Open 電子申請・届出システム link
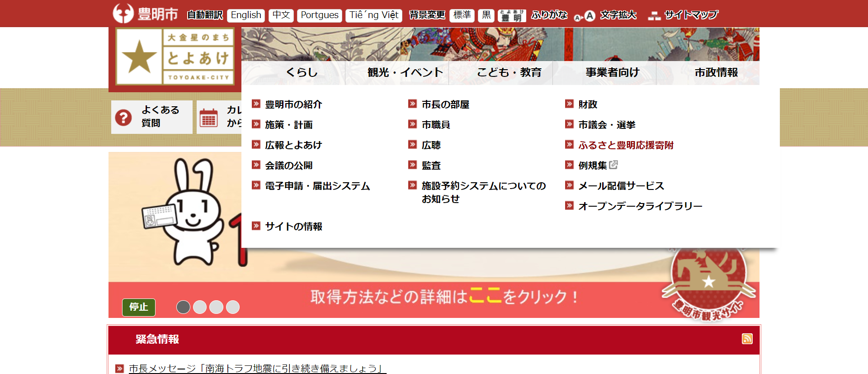This screenshot has height=374, width=868. [317, 186]
